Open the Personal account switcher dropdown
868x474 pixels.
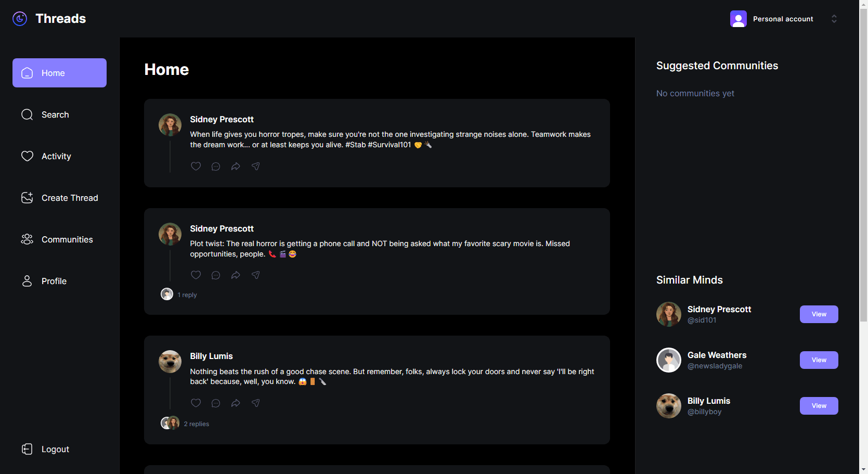(783, 19)
